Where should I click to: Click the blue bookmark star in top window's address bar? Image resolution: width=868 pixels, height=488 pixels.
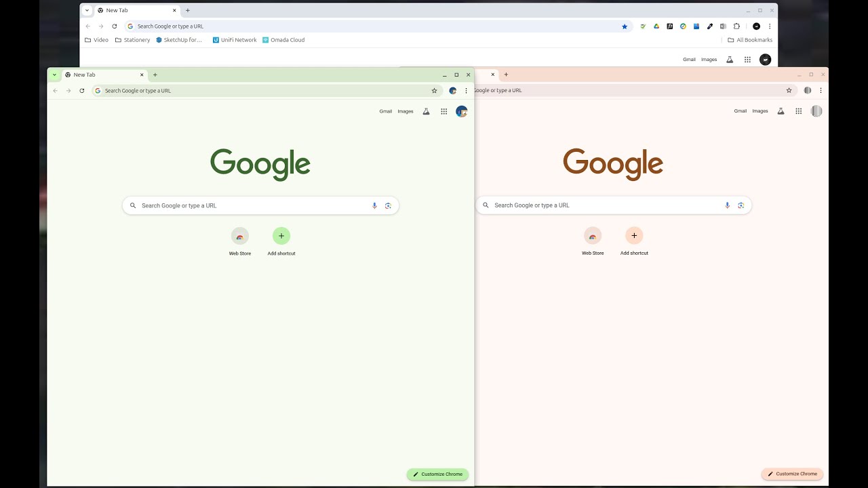pos(625,26)
